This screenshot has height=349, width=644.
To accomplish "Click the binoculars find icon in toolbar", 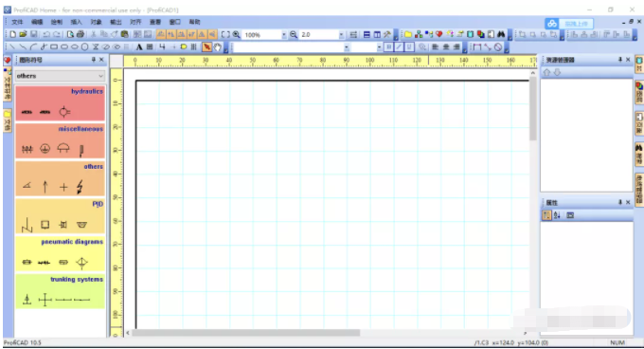I will pyautogui.click(x=501, y=34).
